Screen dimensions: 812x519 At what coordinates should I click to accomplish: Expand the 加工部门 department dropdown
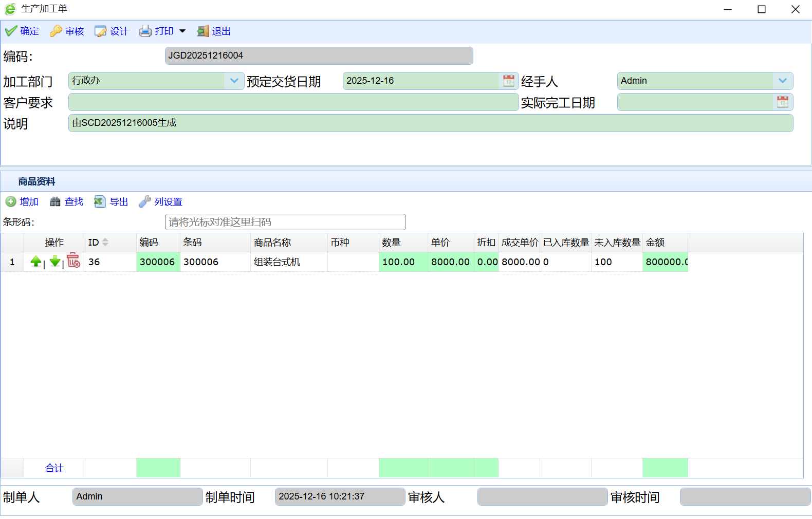(234, 81)
